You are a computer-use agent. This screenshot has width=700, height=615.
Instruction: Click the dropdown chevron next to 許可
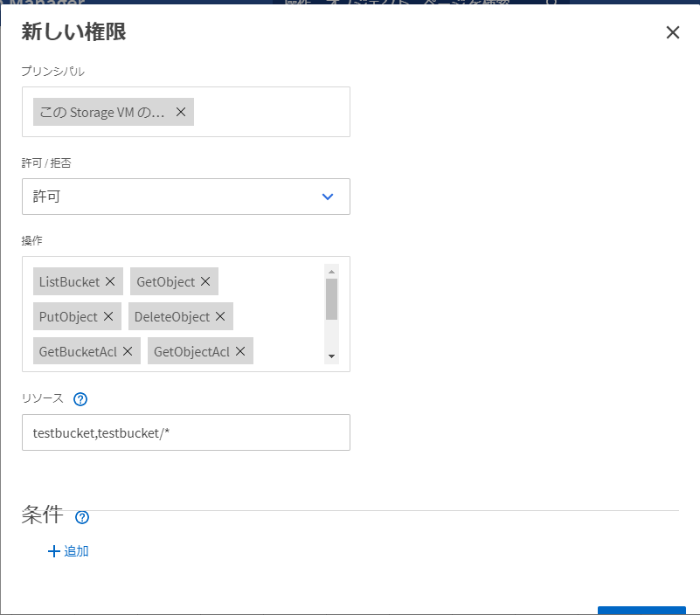click(328, 197)
